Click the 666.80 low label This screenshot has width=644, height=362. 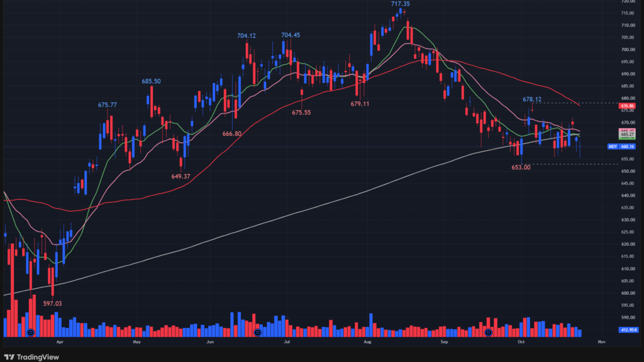(231, 134)
